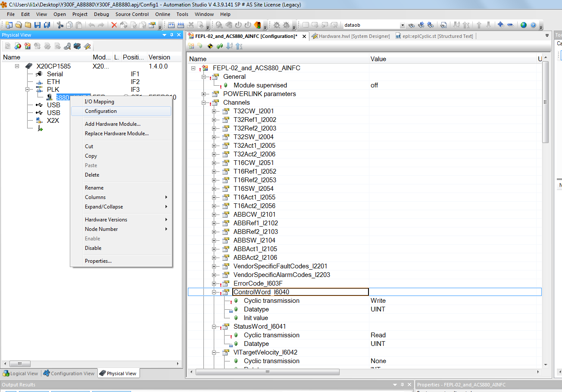Switch to the Logical View tab
The width and height of the screenshot is (562, 392).
(20, 373)
